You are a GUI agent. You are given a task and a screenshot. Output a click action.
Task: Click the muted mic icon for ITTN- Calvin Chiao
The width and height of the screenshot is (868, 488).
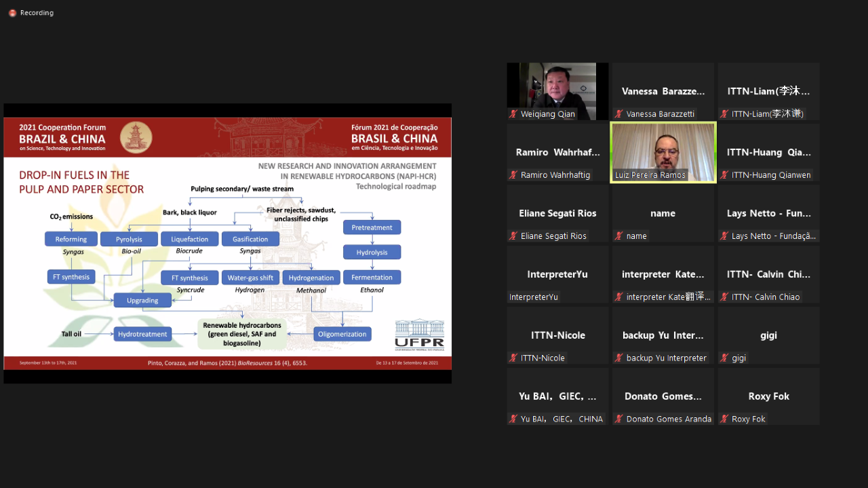(x=725, y=297)
